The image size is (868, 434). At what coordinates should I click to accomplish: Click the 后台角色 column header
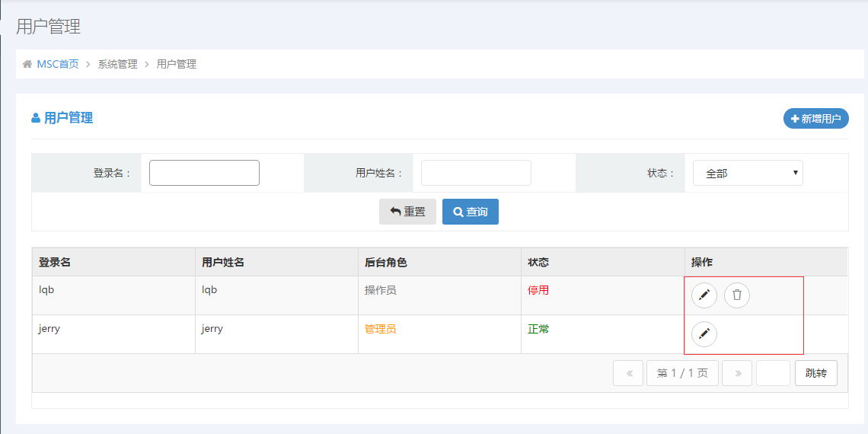[386, 262]
